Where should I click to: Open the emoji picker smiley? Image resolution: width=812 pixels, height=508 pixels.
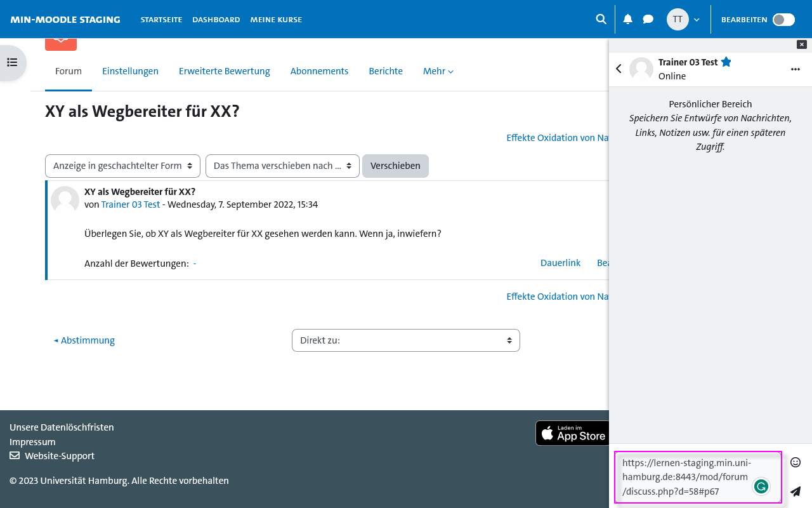point(796,462)
